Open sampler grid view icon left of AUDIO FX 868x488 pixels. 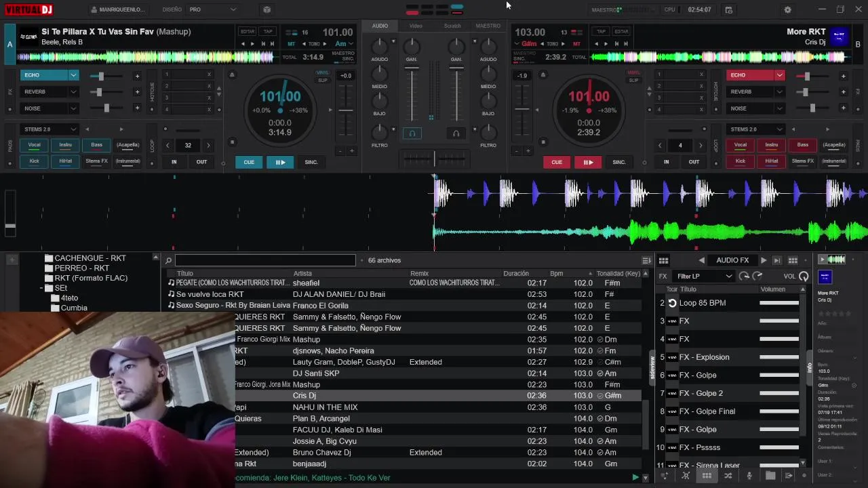pyautogui.click(x=663, y=260)
